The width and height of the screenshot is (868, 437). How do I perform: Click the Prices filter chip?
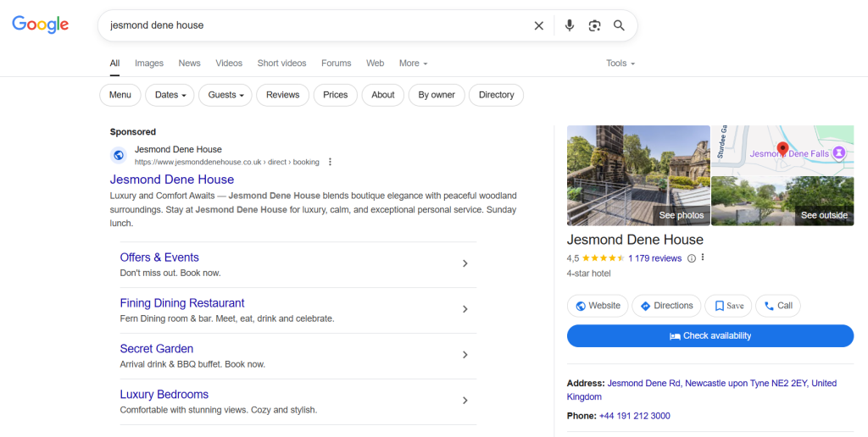click(x=336, y=95)
